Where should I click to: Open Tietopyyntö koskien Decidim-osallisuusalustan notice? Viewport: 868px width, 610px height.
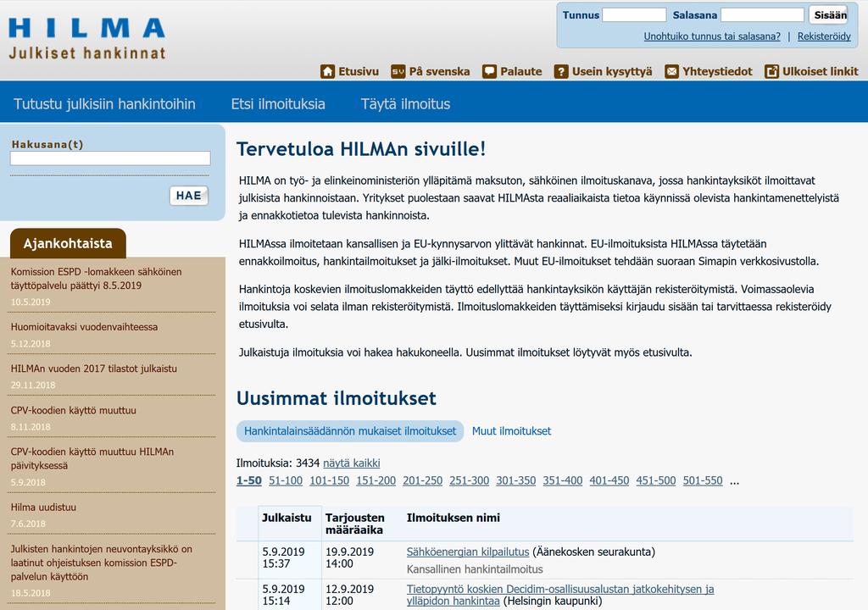[560, 595]
